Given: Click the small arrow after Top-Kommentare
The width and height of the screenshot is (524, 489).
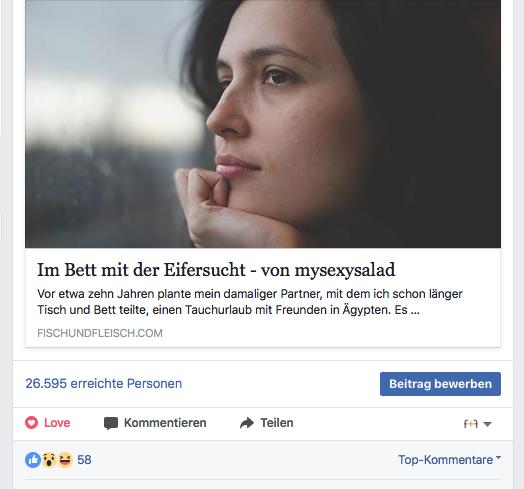Looking at the screenshot, I should point(498,457).
